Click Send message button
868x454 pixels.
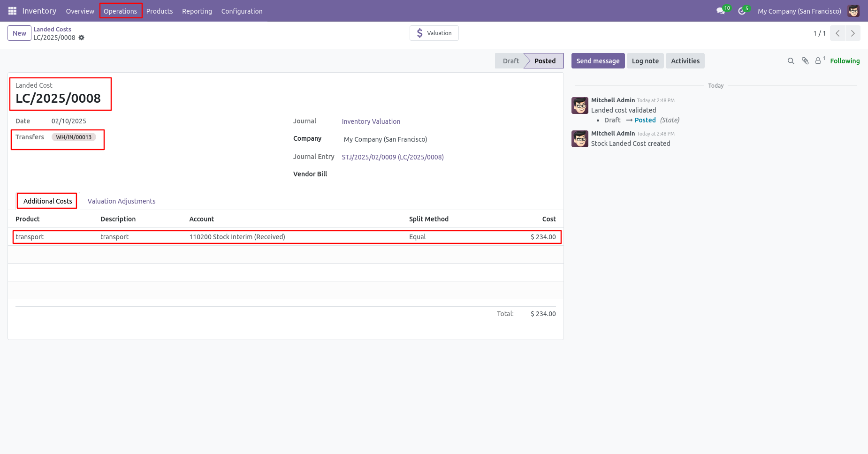(x=598, y=61)
